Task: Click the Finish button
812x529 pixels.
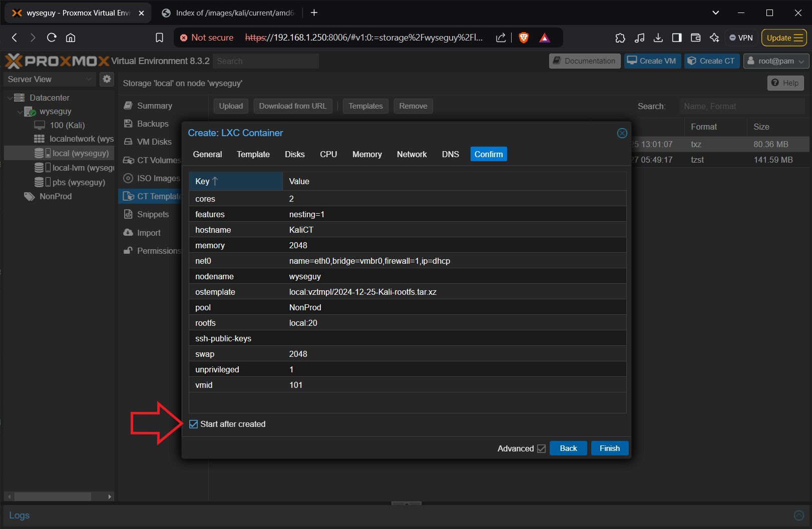Action: [610, 448]
